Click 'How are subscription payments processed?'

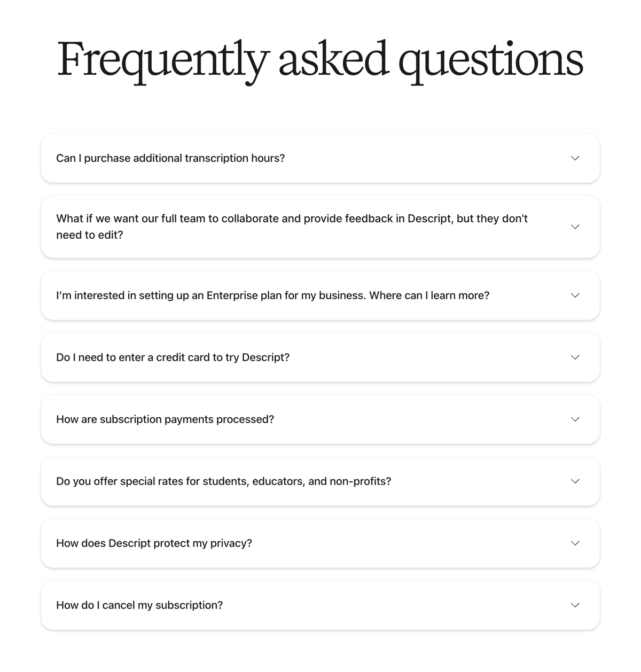point(165,419)
